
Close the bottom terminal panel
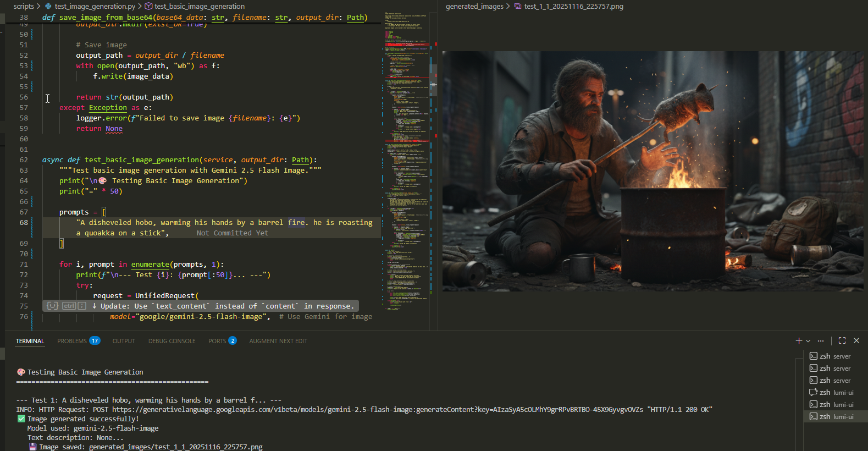(856, 341)
